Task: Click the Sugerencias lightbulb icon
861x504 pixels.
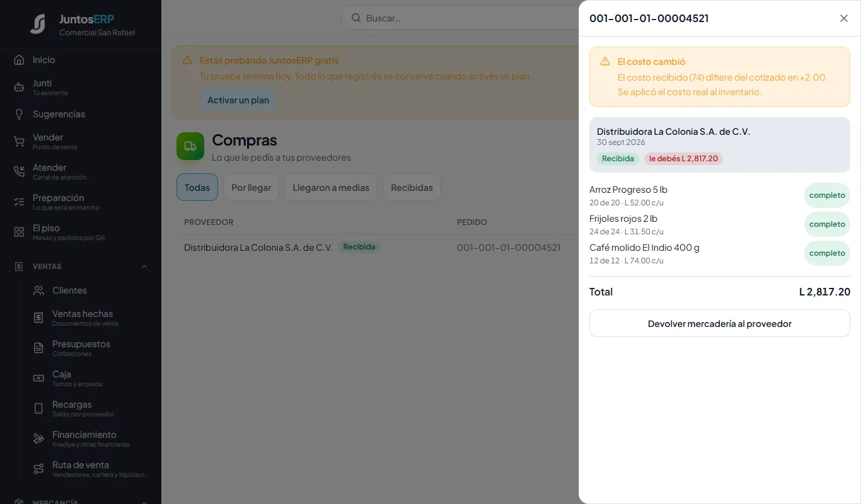Action: click(19, 114)
